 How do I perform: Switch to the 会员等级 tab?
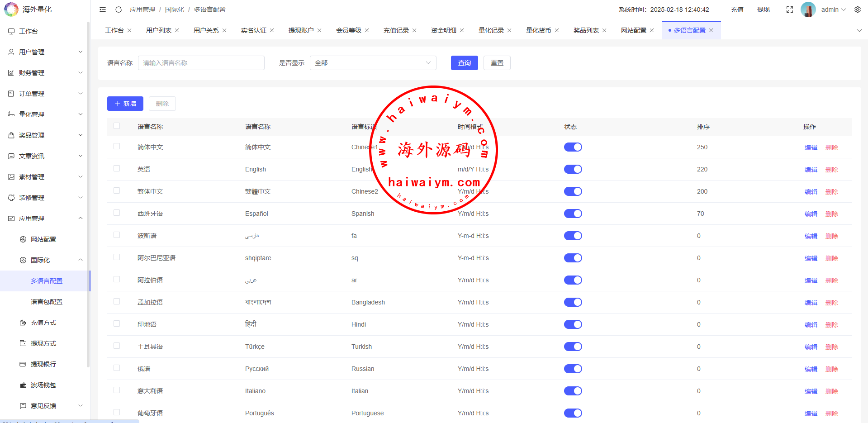pos(348,30)
